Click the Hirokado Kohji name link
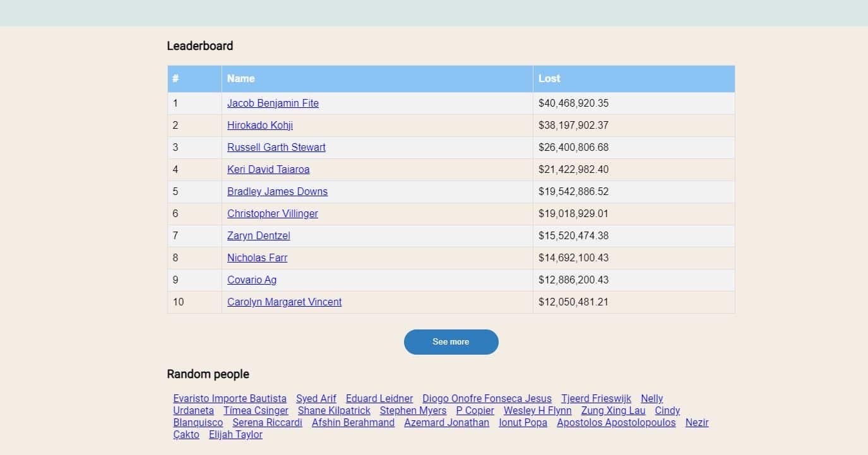 [260, 125]
